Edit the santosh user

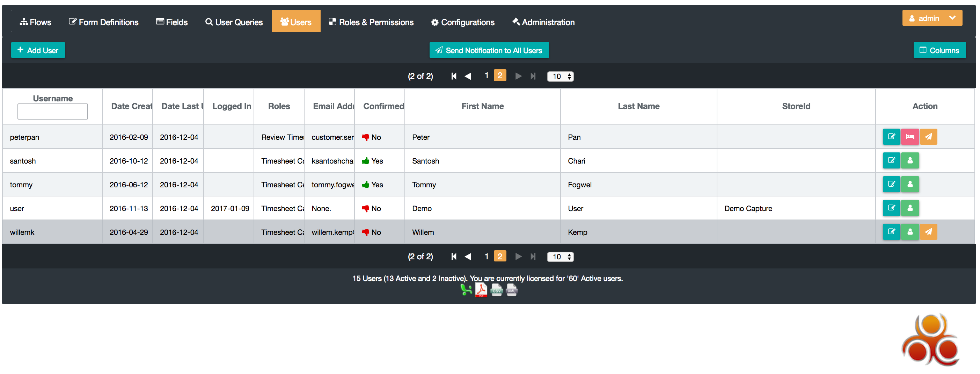(x=891, y=160)
